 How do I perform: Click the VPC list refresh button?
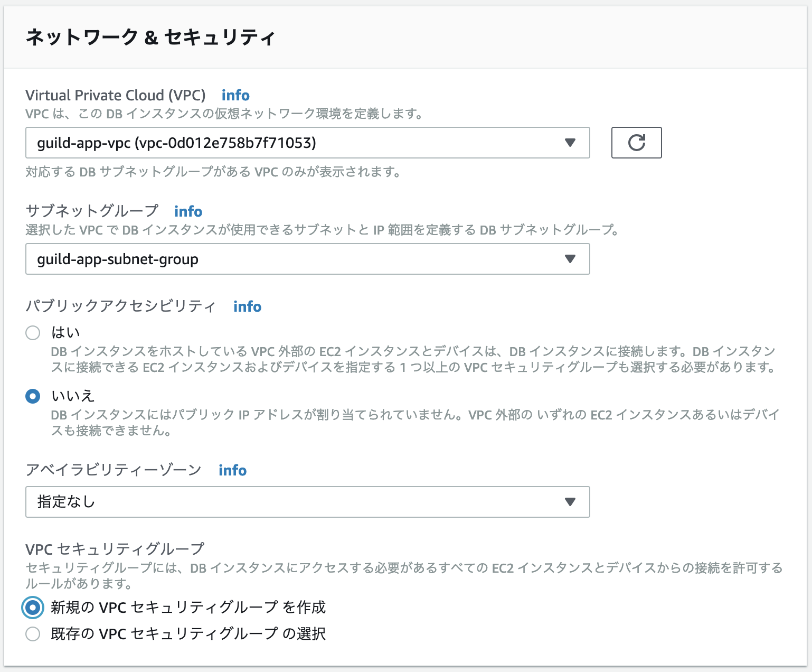(636, 143)
